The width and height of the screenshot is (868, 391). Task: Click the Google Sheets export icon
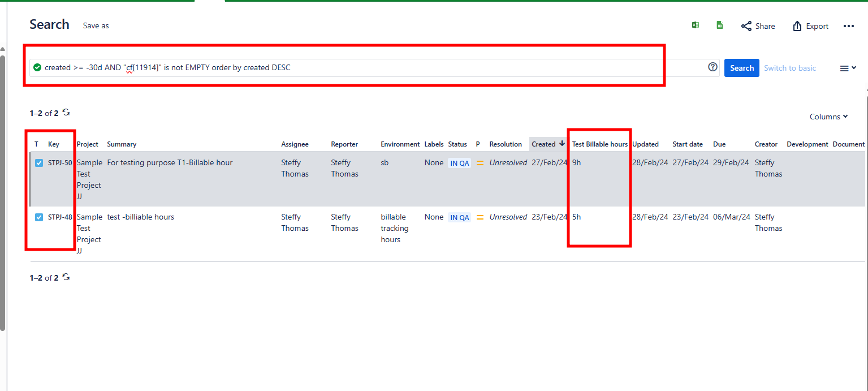tap(720, 25)
